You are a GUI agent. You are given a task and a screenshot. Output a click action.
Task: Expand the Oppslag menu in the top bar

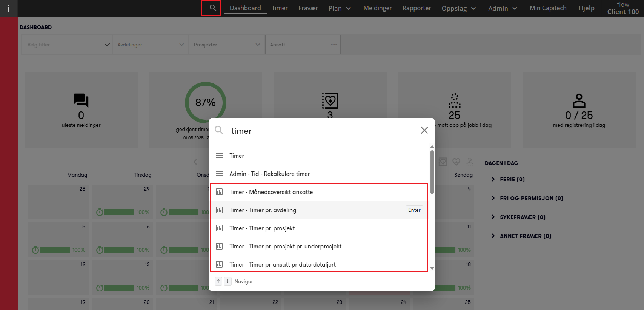point(459,8)
